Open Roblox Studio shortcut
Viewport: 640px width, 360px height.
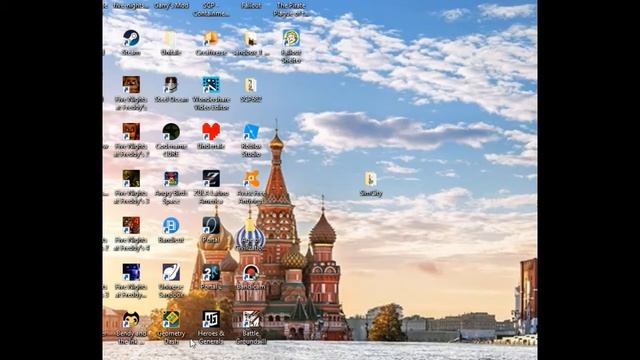click(251, 132)
